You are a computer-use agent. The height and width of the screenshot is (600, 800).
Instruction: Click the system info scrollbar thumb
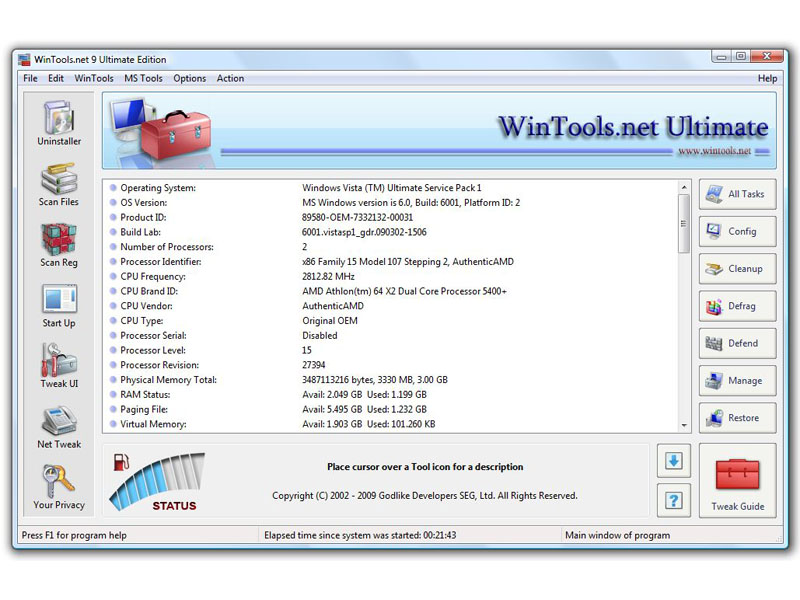[x=684, y=223]
